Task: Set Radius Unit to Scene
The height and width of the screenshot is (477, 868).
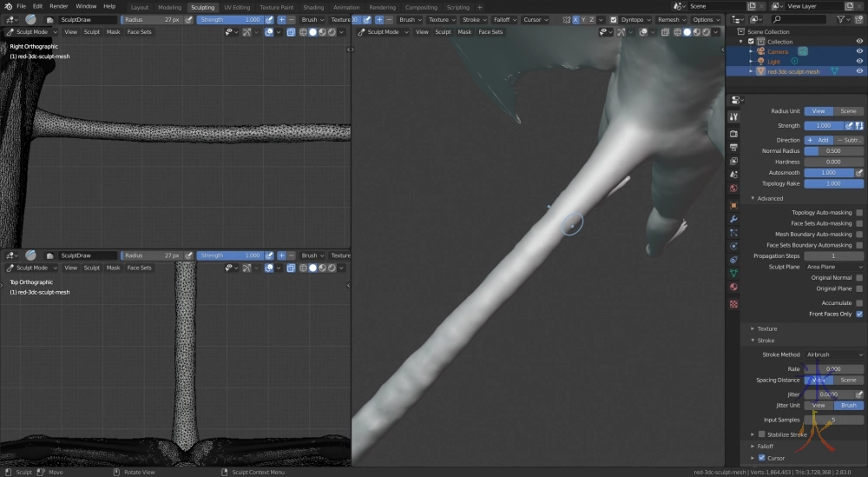Action: 848,111
